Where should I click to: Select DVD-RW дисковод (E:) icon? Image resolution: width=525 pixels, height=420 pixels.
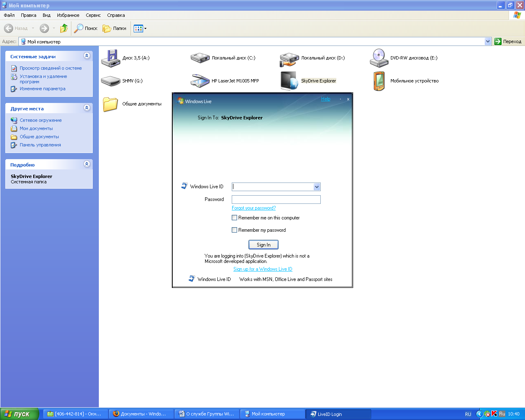[x=379, y=58]
